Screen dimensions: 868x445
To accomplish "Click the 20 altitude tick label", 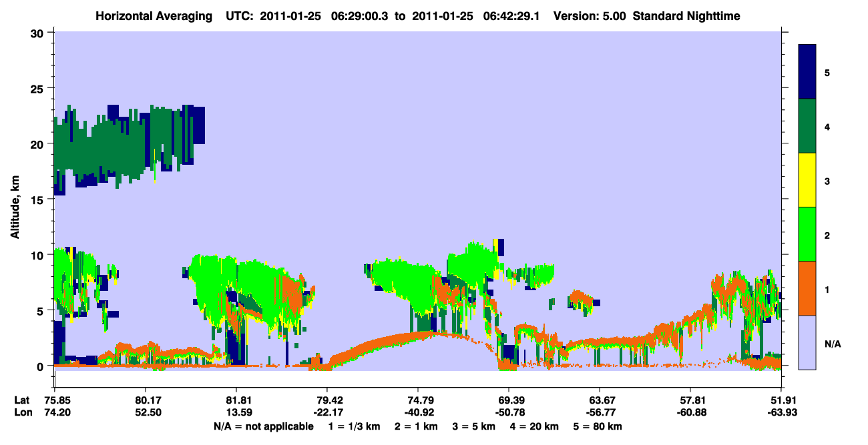I will [39, 143].
